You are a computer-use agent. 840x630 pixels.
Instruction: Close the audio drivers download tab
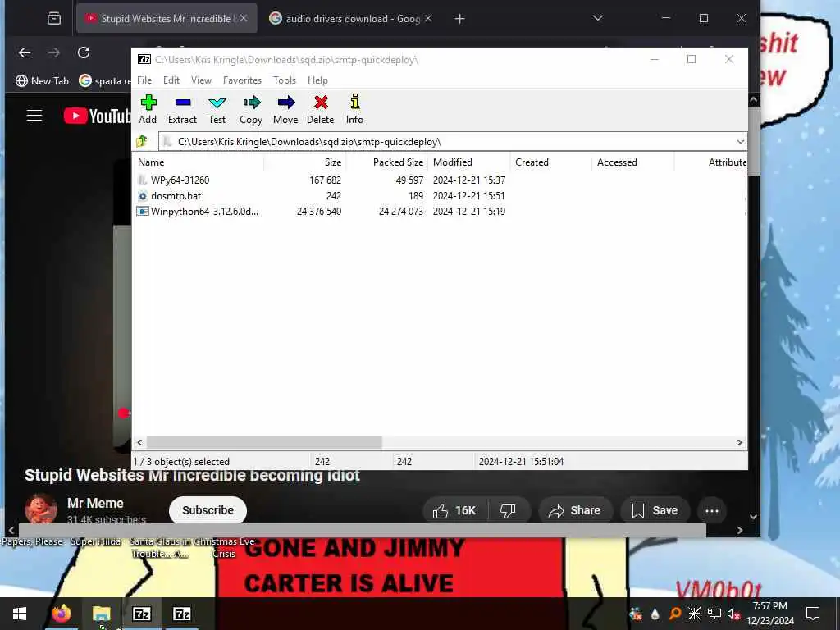[428, 19]
